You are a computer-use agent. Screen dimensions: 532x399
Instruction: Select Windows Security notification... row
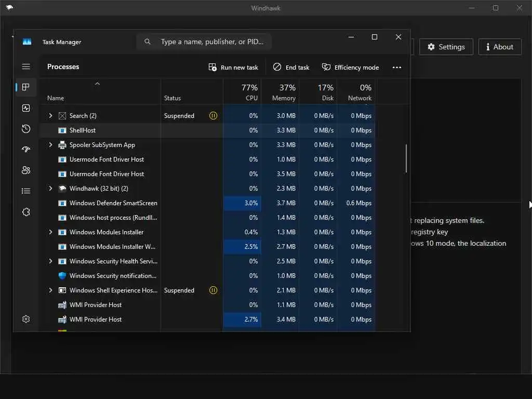pyautogui.click(x=208, y=276)
